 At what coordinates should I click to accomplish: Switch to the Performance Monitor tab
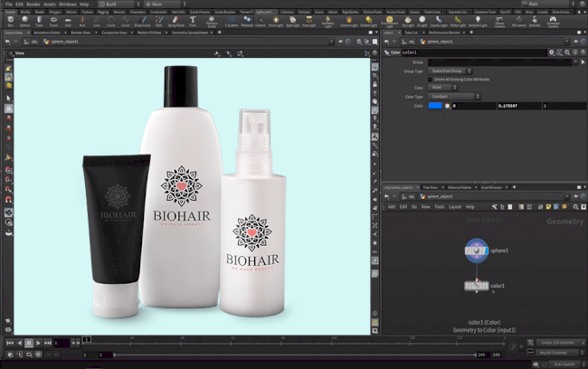[444, 33]
